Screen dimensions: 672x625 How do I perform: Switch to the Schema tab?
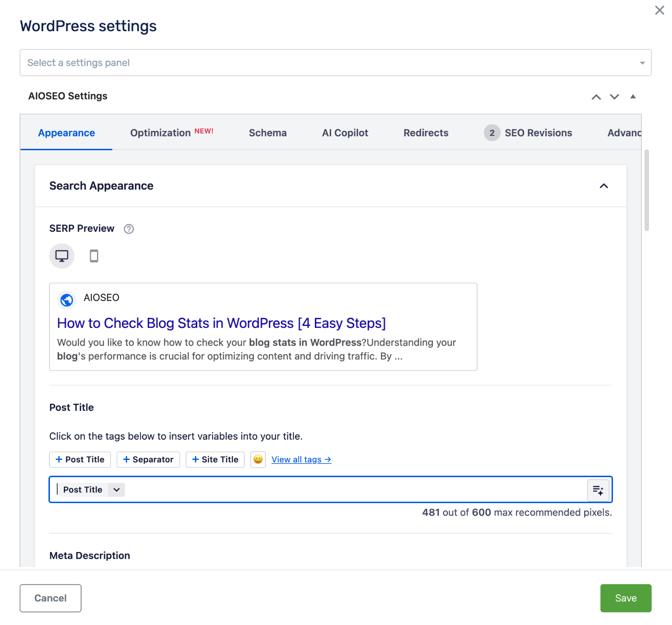click(268, 133)
